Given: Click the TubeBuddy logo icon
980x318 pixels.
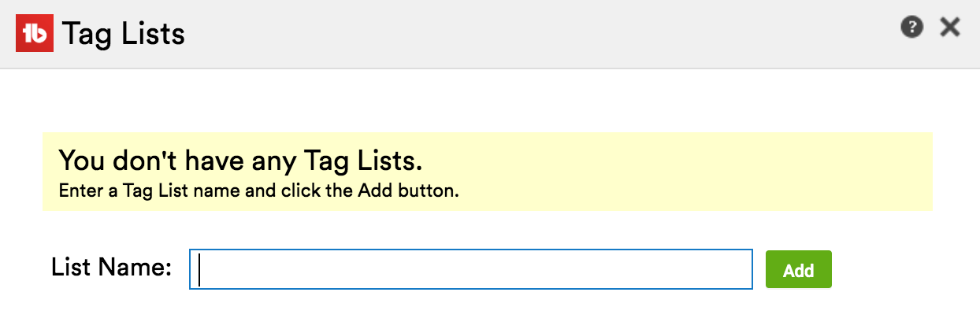Looking at the screenshot, I should [x=35, y=33].
